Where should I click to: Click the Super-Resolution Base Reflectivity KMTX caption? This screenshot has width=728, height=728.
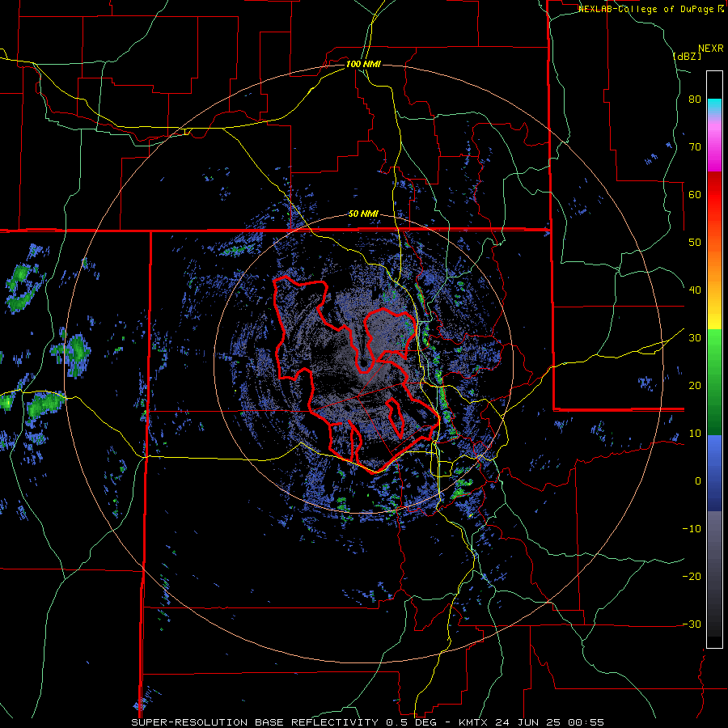tap(368, 722)
